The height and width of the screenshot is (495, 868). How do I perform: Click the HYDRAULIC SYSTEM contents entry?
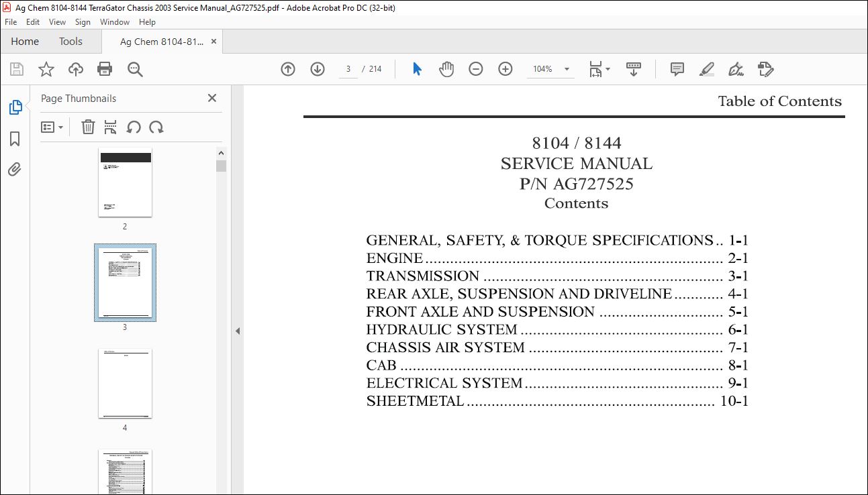pos(557,330)
